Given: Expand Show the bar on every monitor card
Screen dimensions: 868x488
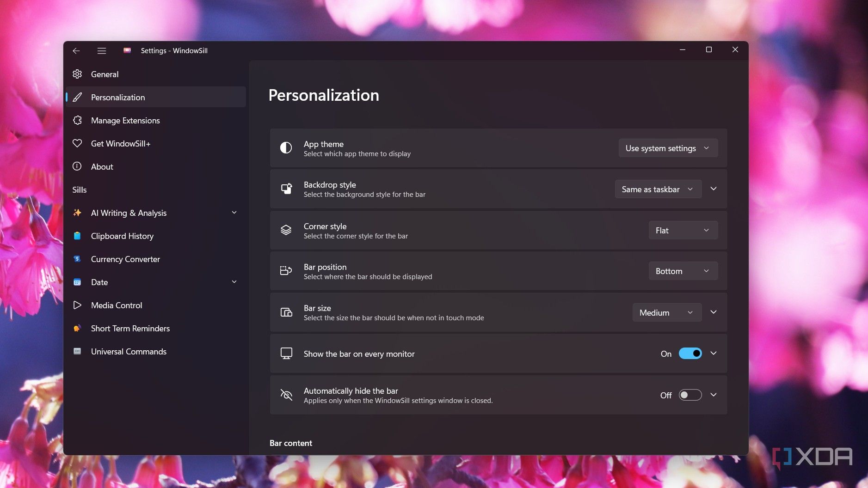Looking at the screenshot, I should tap(714, 353).
